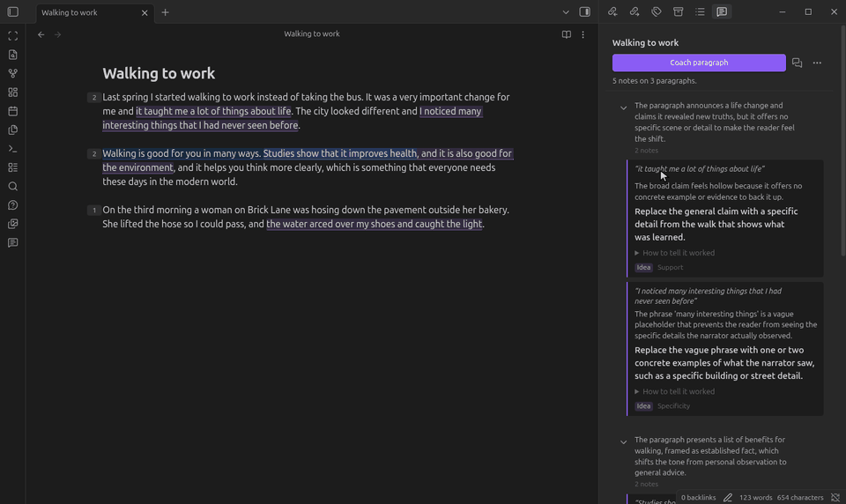Open the archive box sidebar tab
Viewport: 846px width, 504px height.
(x=679, y=11)
